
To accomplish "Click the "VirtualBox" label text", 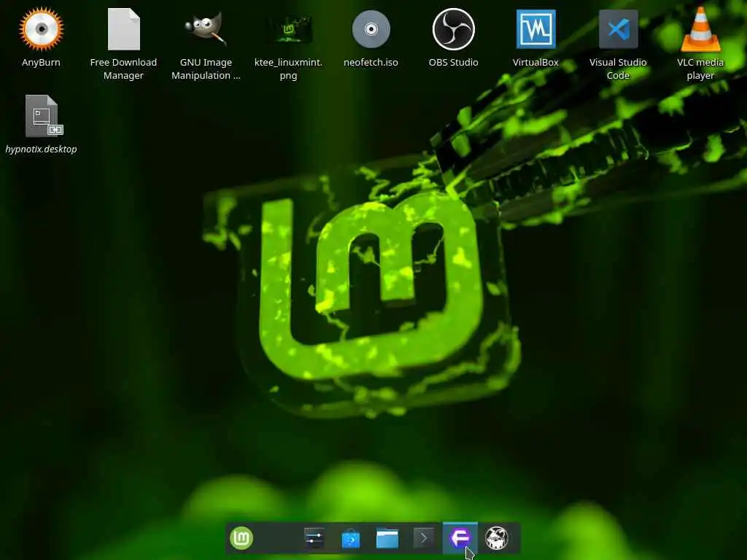I will click(x=535, y=63).
